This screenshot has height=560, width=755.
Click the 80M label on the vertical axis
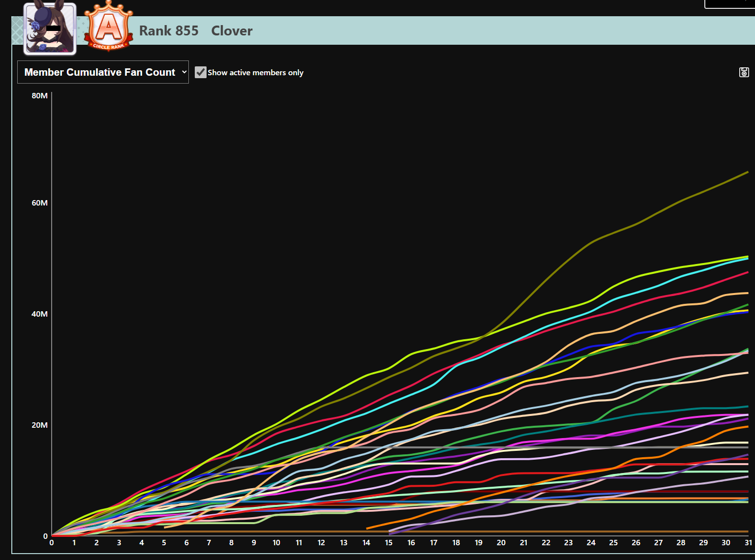[x=40, y=96]
